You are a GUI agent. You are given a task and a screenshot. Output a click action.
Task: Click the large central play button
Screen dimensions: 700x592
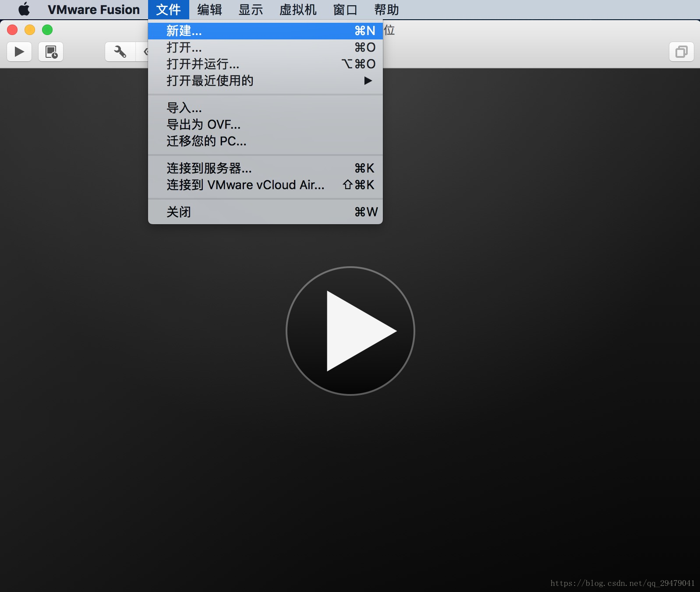350,331
